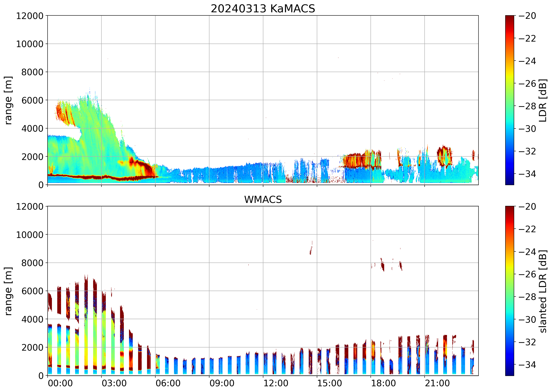This screenshot has height=392, width=552.
Task: Click the '20240313 KaMACS' plot title
Action: tap(263, 9)
